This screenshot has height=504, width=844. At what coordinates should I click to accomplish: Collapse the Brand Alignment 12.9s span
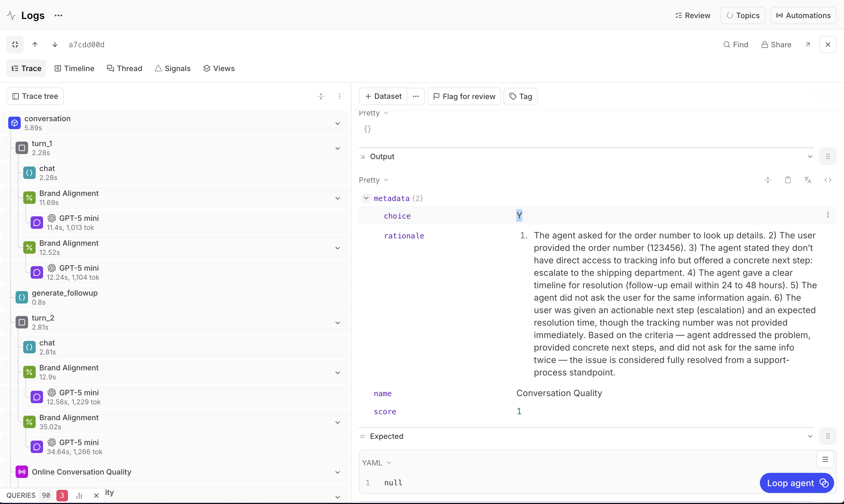[338, 373]
